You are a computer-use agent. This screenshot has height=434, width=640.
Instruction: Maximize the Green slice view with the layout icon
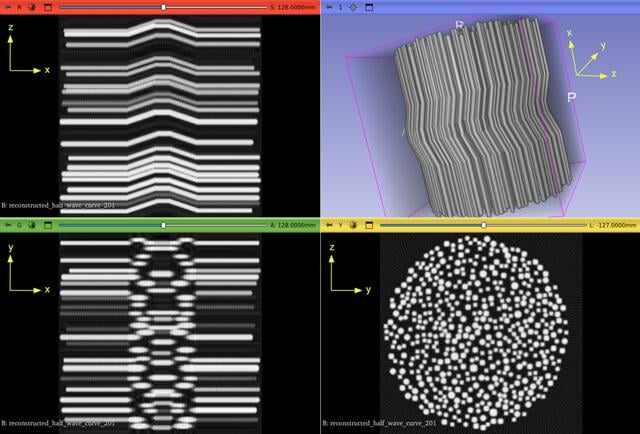[48, 225]
